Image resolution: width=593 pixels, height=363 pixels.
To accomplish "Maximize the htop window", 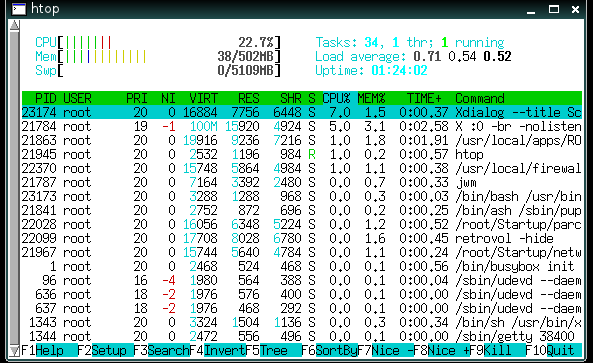I will pos(554,9).
